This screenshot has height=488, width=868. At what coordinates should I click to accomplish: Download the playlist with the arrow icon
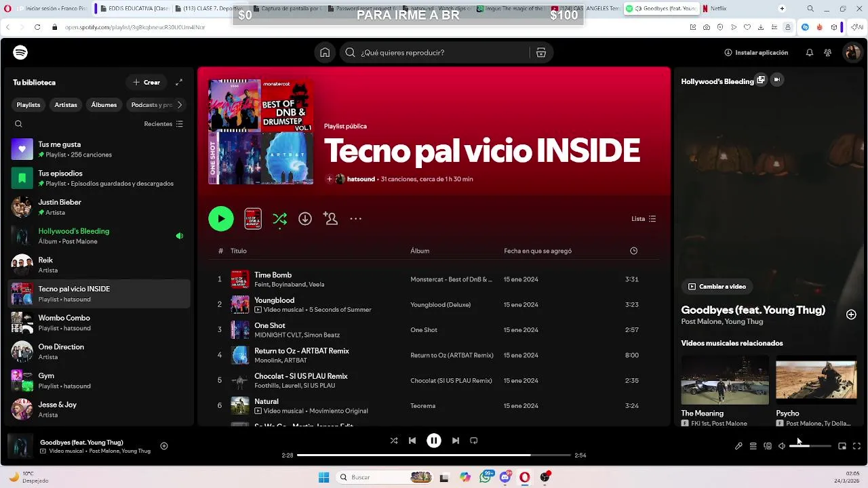point(305,219)
